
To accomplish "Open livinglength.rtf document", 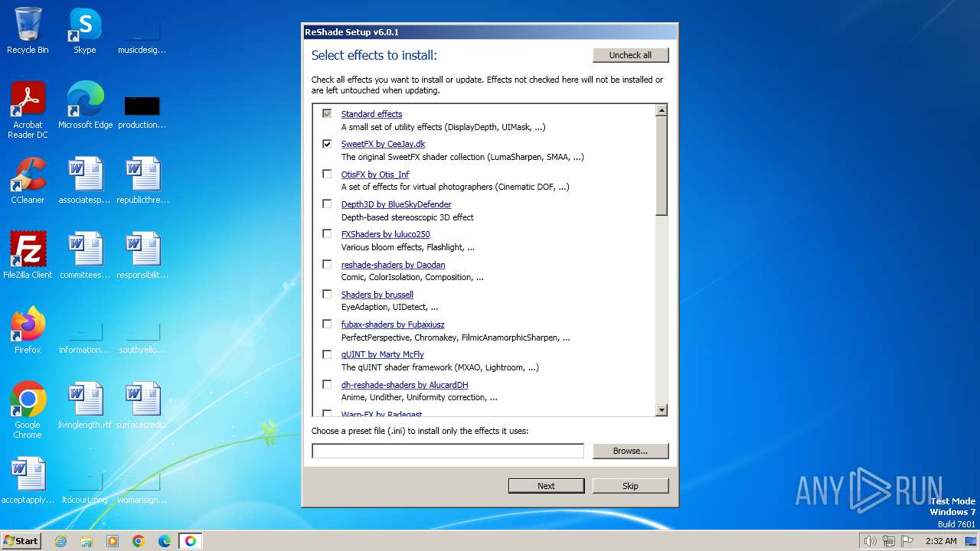I will (x=85, y=405).
